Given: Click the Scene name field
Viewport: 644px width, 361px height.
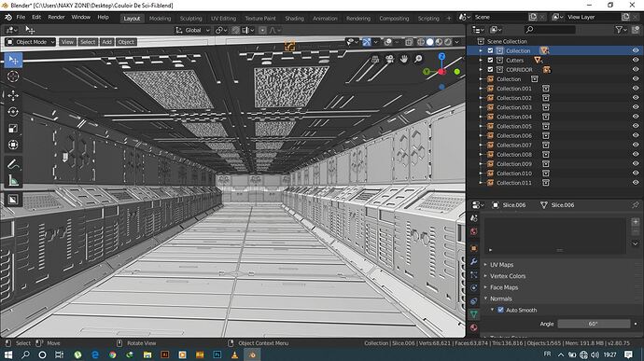Looking at the screenshot, I should click(x=500, y=17).
